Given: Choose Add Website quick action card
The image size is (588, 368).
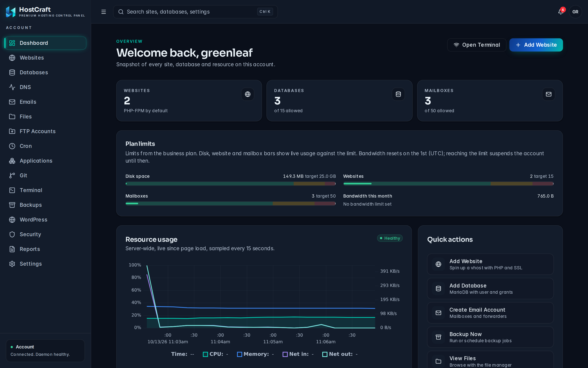Looking at the screenshot, I should pyautogui.click(x=490, y=264).
